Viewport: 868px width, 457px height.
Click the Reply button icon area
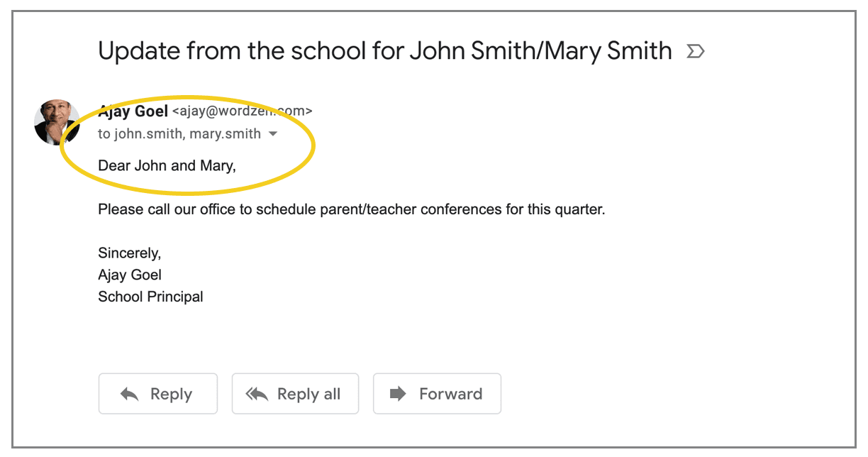pyautogui.click(x=129, y=393)
